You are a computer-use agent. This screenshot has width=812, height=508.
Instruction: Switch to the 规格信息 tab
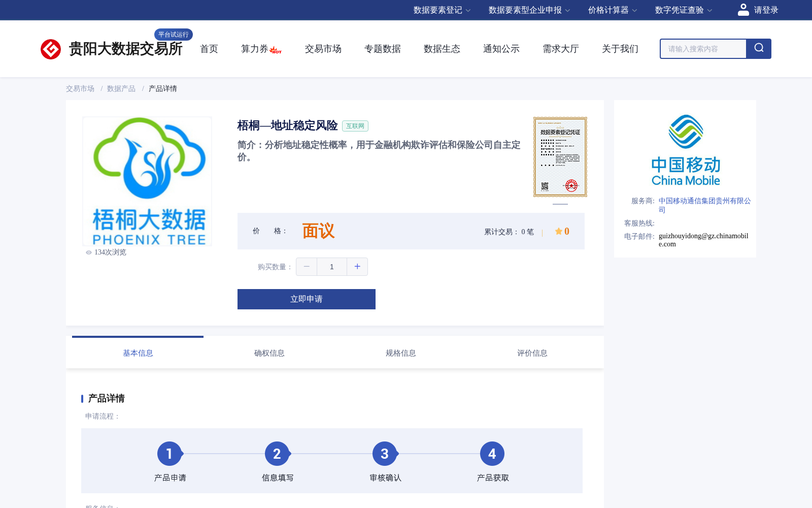[400, 353]
